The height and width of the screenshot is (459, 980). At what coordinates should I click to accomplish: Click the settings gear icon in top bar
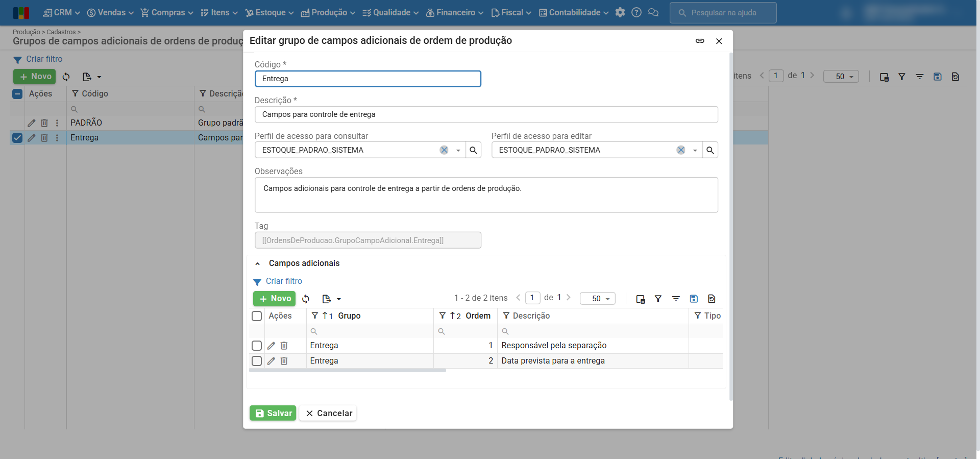pyautogui.click(x=620, y=13)
